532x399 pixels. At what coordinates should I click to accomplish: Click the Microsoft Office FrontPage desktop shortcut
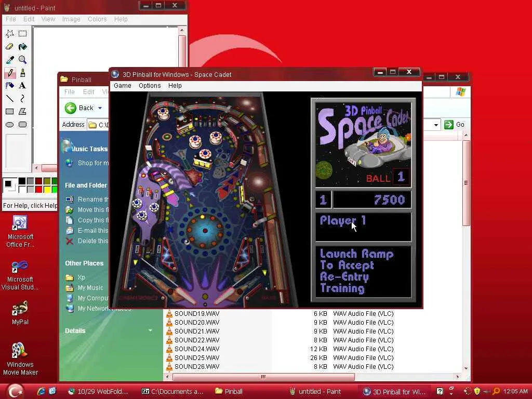click(20, 232)
